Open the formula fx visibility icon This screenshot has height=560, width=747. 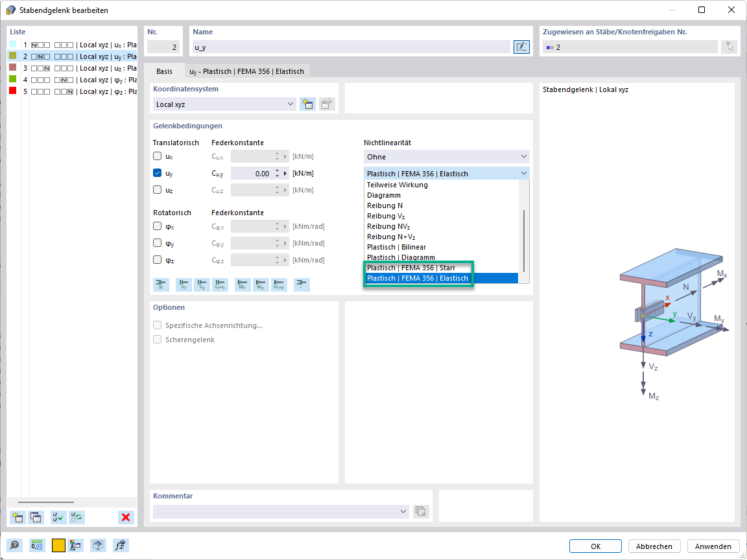(x=121, y=546)
